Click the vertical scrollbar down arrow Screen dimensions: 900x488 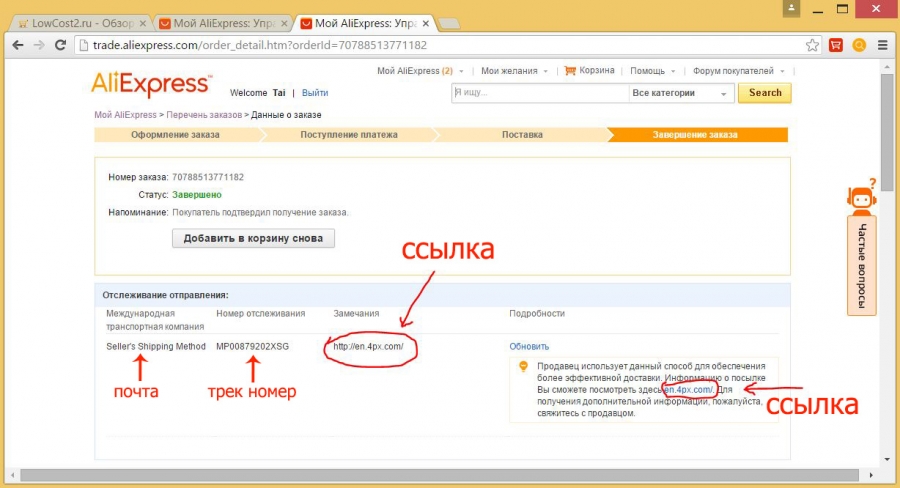tap(887, 459)
